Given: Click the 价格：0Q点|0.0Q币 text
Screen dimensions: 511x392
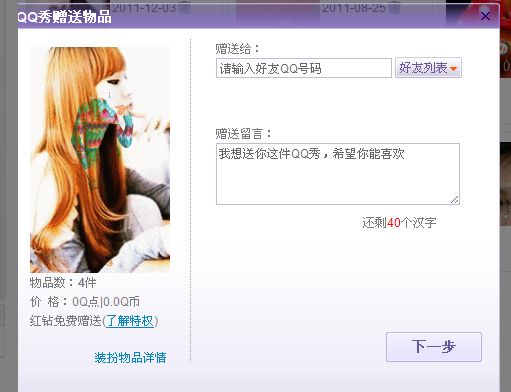Looking at the screenshot, I should point(85,302).
